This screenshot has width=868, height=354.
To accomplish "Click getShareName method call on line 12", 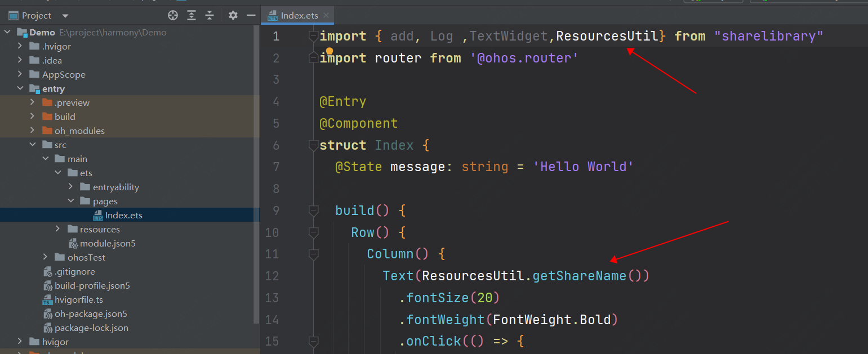I will coord(579,276).
